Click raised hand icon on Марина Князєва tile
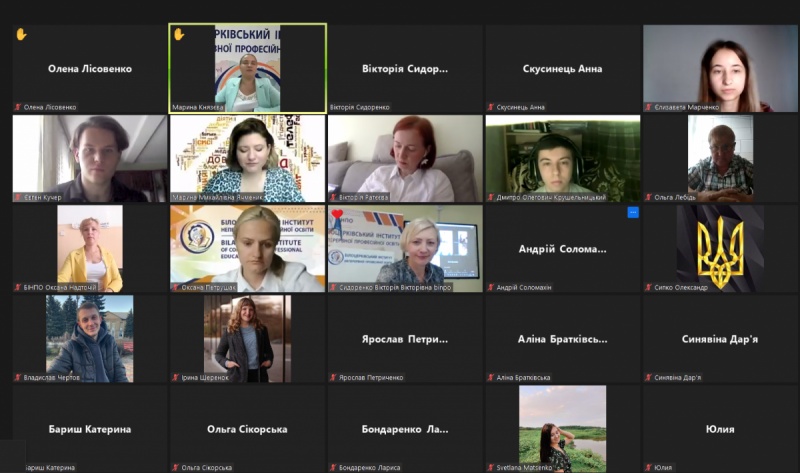 point(179,34)
